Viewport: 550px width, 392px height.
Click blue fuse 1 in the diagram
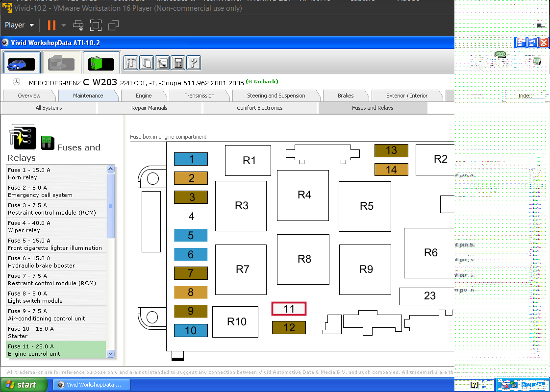pyautogui.click(x=191, y=159)
